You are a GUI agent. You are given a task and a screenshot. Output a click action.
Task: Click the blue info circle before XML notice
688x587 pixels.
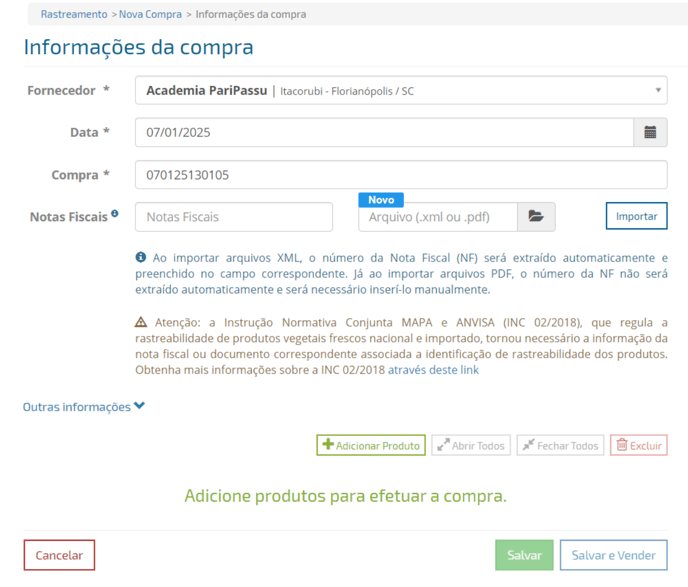pyautogui.click(x=141, y=257)
